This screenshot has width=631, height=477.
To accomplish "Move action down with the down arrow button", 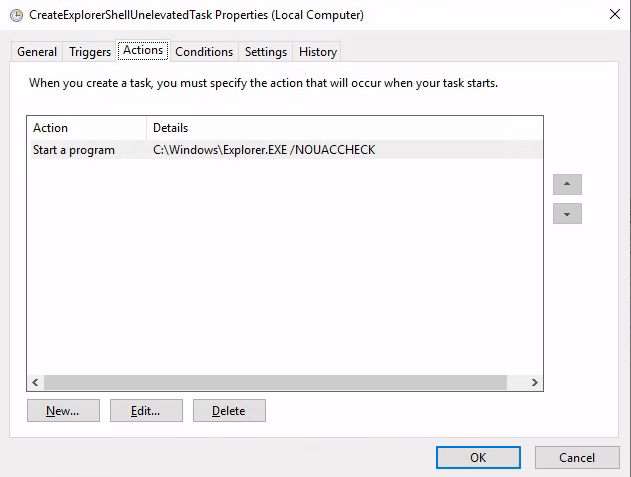I will click(x=567, y=214).
